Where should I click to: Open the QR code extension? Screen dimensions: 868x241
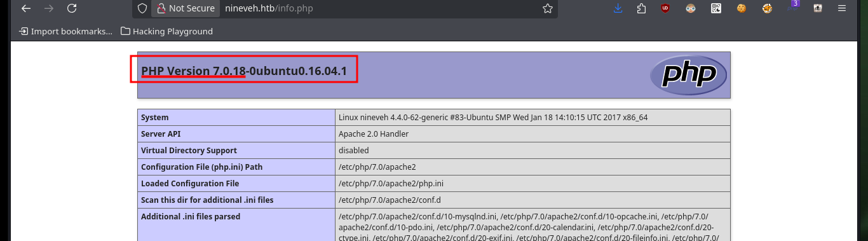[x=716, y=9]
